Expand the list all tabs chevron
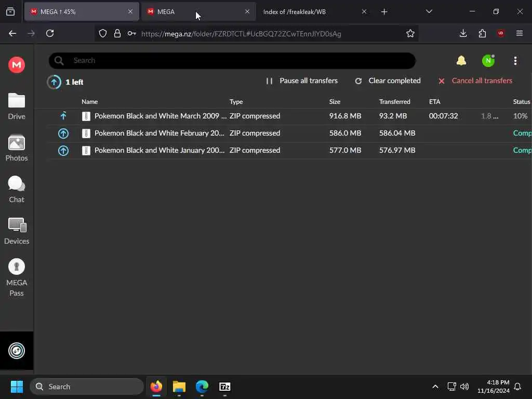The width and height of the screenshot is (532, 399). tap(429, 11)
